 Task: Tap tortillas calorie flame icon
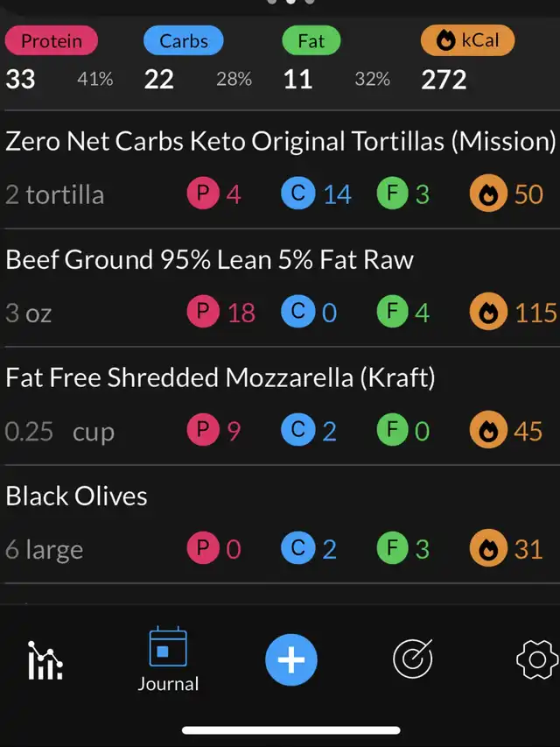488,194
